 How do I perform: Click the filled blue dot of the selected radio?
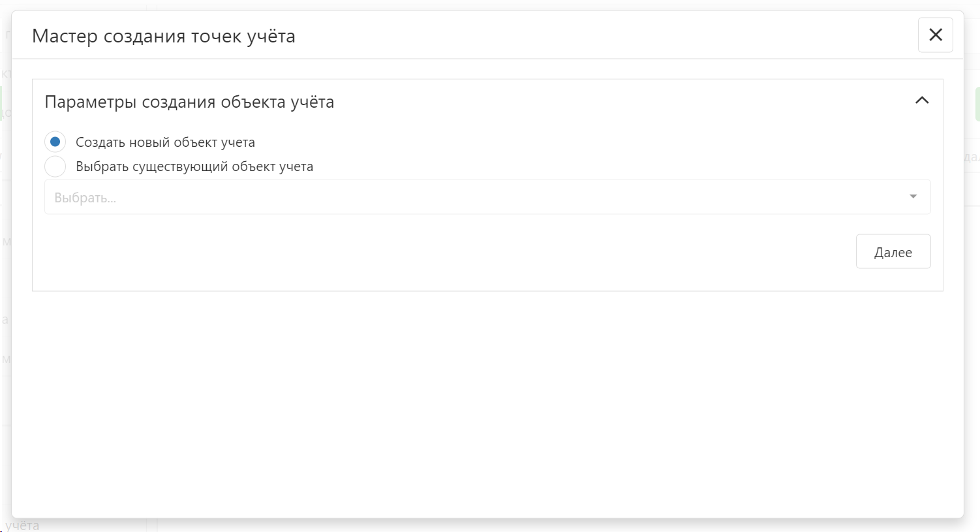point(55,142)
